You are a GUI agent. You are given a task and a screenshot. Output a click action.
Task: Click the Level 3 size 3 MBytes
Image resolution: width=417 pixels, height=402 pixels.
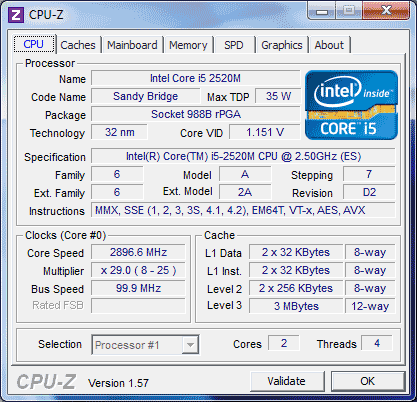click(x=296, y=306)
